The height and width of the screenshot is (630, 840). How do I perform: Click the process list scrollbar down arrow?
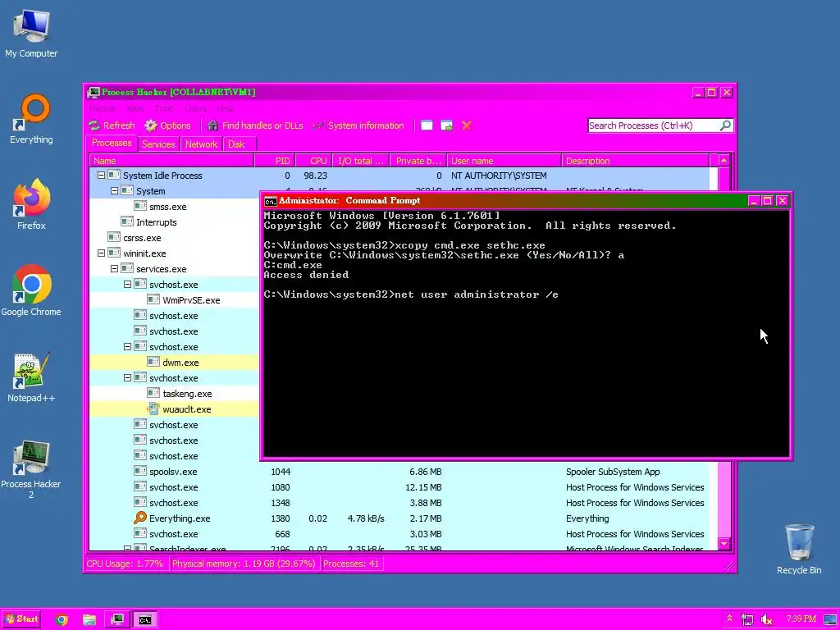(724, 544)
